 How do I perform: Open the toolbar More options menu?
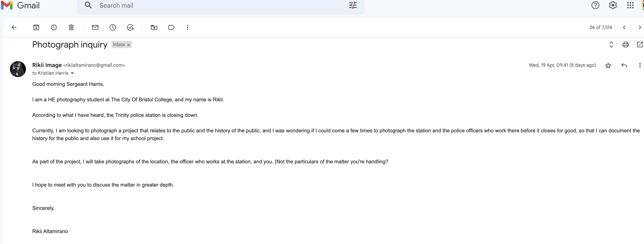point(188,27)
